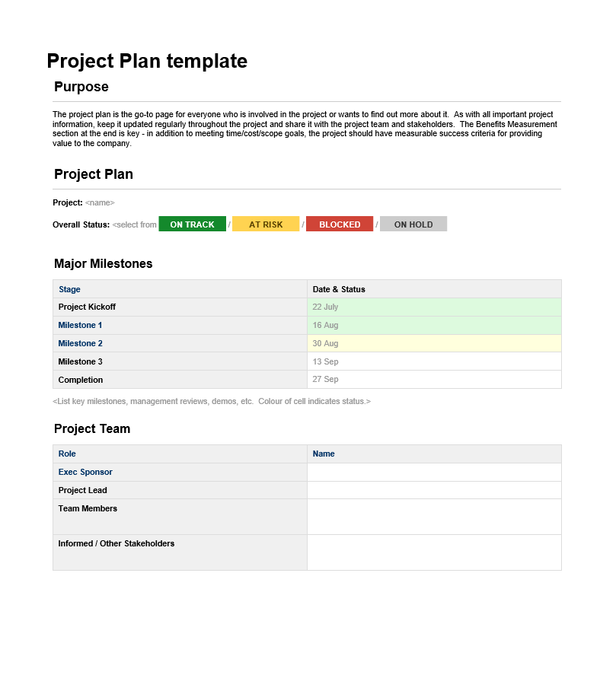Open the Milestone 1 link
This screenshot has width=616, height=694.
point(80,326)
